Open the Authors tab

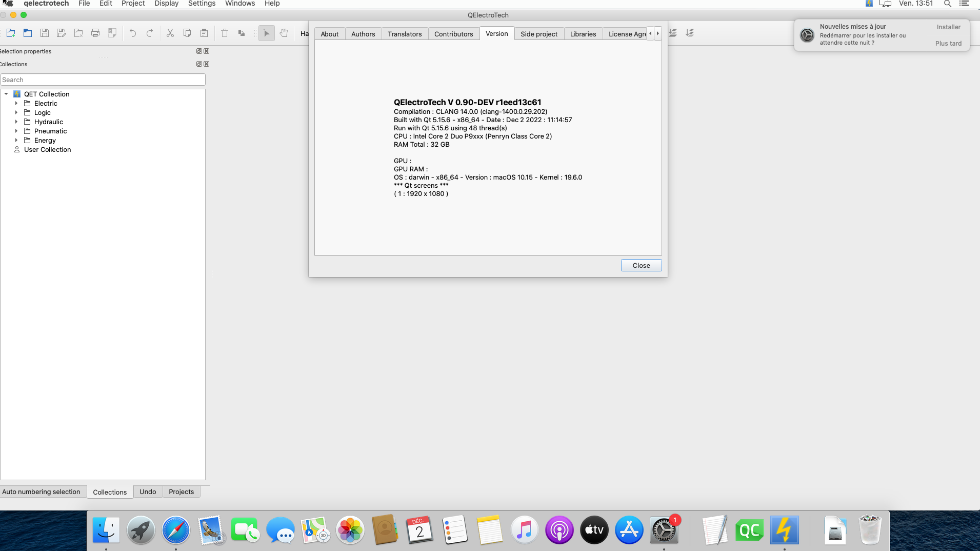pos(363,34)
